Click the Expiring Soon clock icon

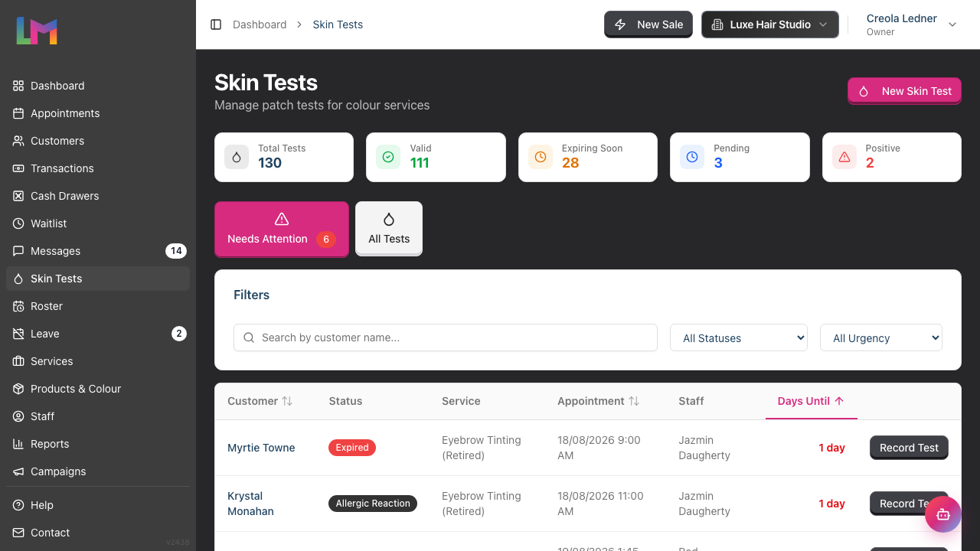click(x=541, y=157)
